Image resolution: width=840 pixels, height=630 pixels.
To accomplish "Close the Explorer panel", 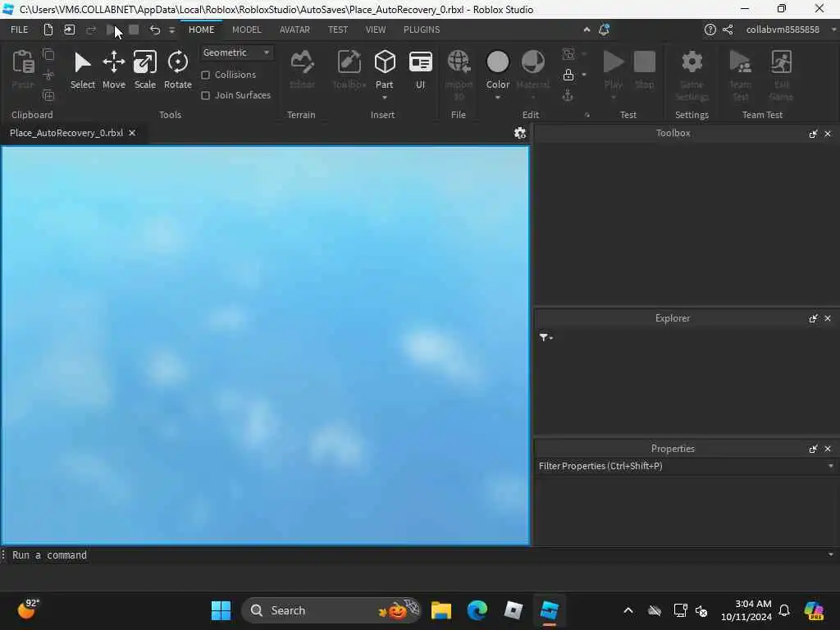I will (x=828, y=318).
